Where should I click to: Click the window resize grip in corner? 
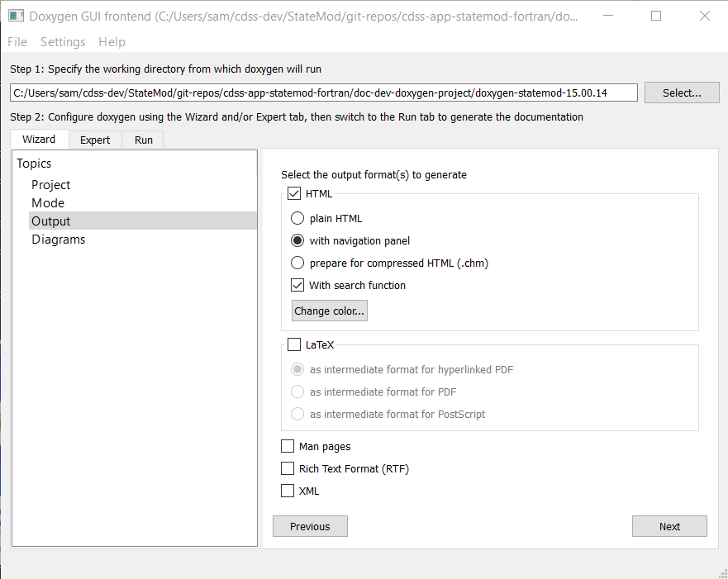[722, 573]
